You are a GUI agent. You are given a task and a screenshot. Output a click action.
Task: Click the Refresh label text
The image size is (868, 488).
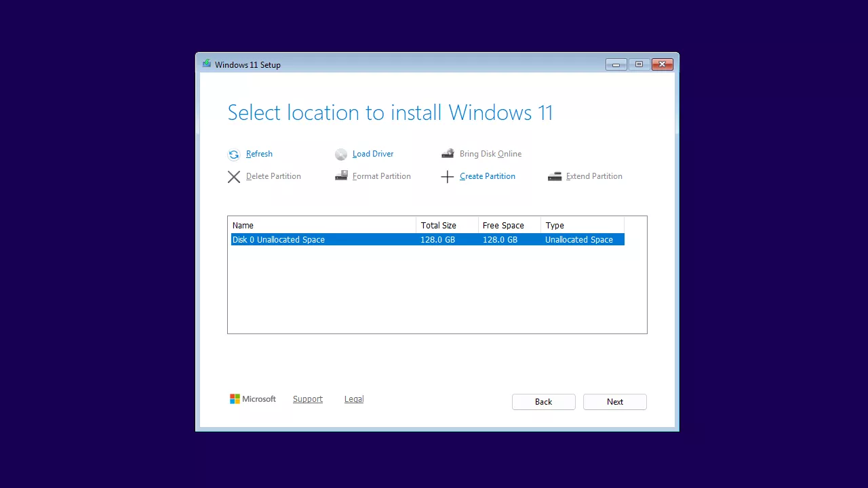(x=259, y=154)
